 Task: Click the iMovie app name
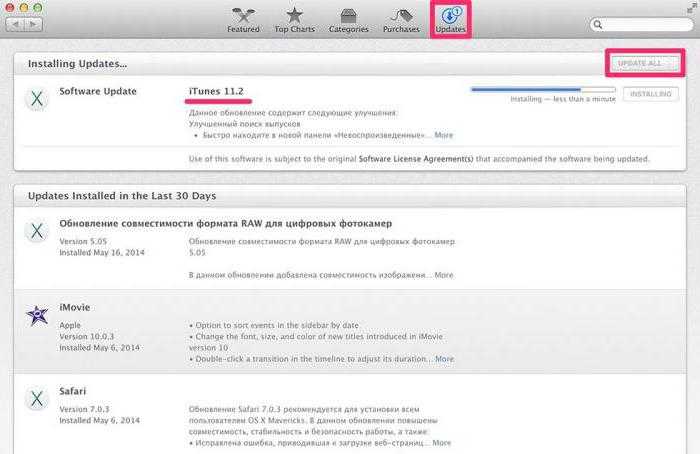(75, 307)
